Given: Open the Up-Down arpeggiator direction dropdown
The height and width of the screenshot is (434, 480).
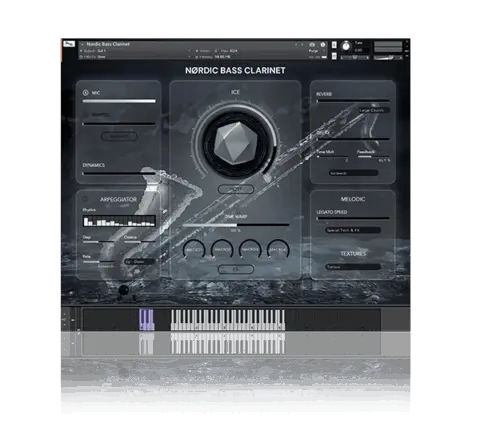Looking at the screenshot, I should tap(140, 262).
